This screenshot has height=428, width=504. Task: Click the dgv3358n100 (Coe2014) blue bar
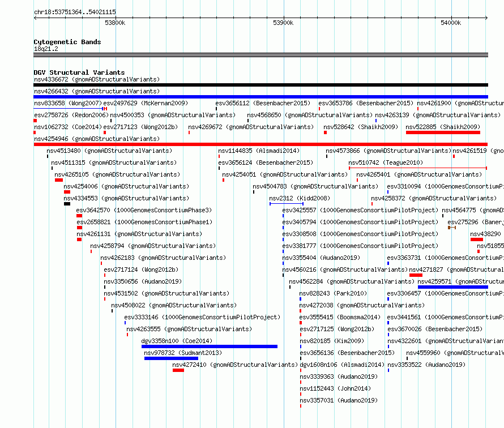pyautogui.click(x=210, y=346)
